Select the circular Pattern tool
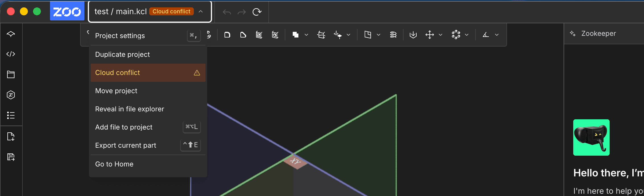Image resolution: width=644 pixels, height=196 pixels. click(x=456, y=35)
